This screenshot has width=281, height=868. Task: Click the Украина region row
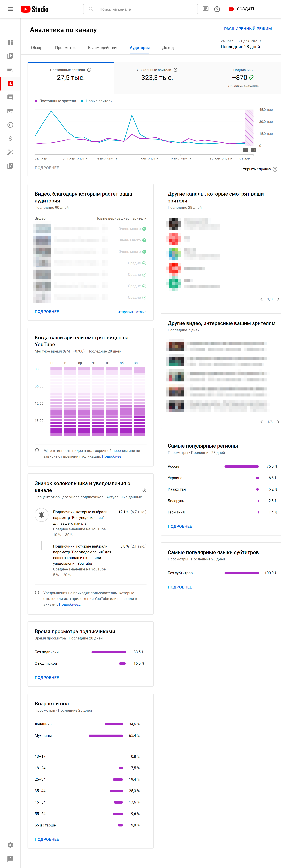[x=222, y=478]
